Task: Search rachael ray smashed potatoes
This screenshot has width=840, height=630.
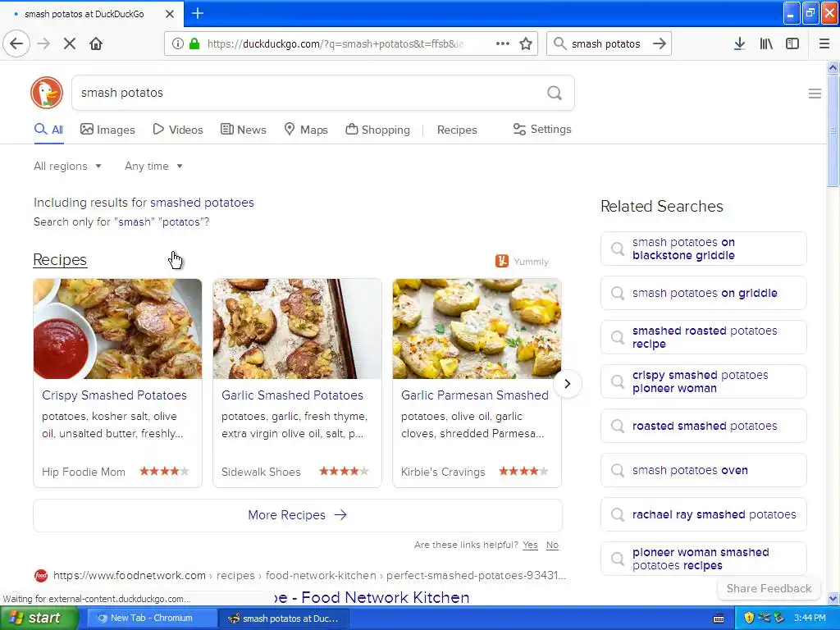Action: [x=703, y=514]
